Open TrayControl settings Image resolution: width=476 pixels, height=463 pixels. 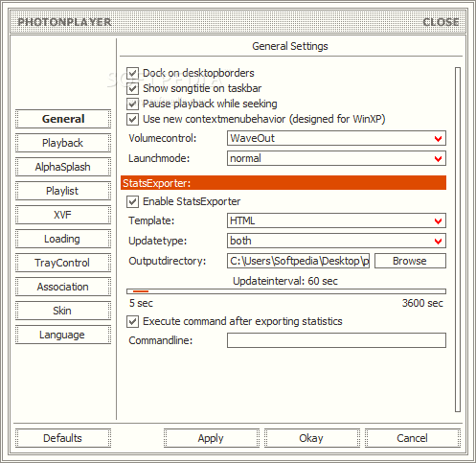[63, 263]
